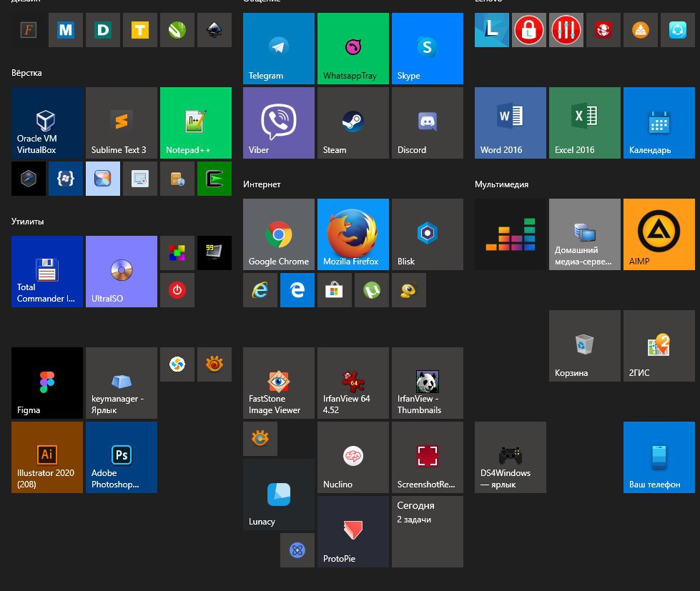Open the Ваш телефон tile

tap(659, 457)
